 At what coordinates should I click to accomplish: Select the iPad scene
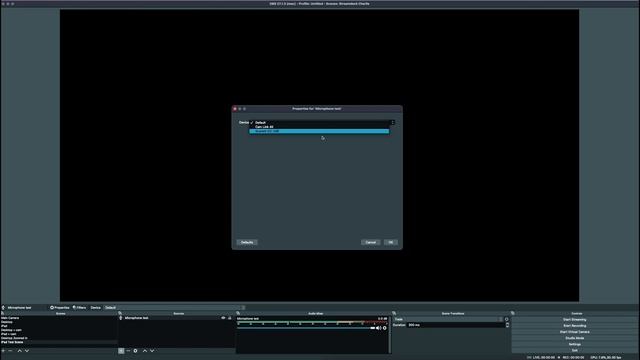click(x=59, y=326)
